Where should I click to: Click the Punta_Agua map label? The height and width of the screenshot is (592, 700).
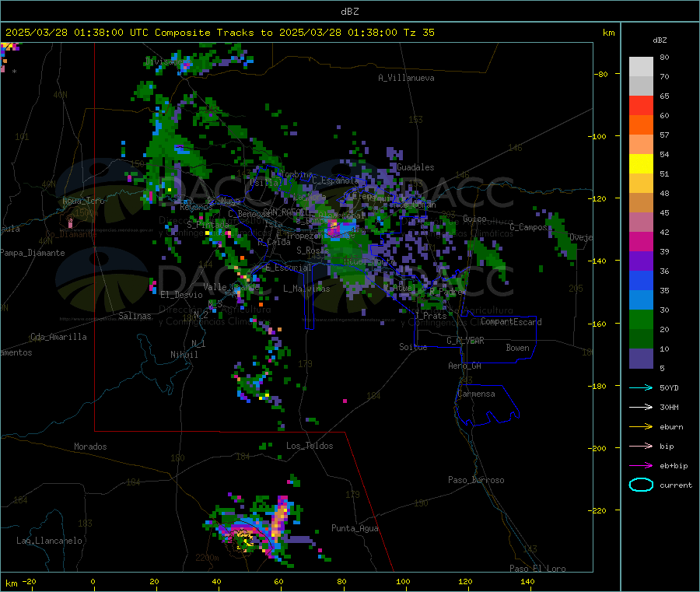tap(355, 528)
